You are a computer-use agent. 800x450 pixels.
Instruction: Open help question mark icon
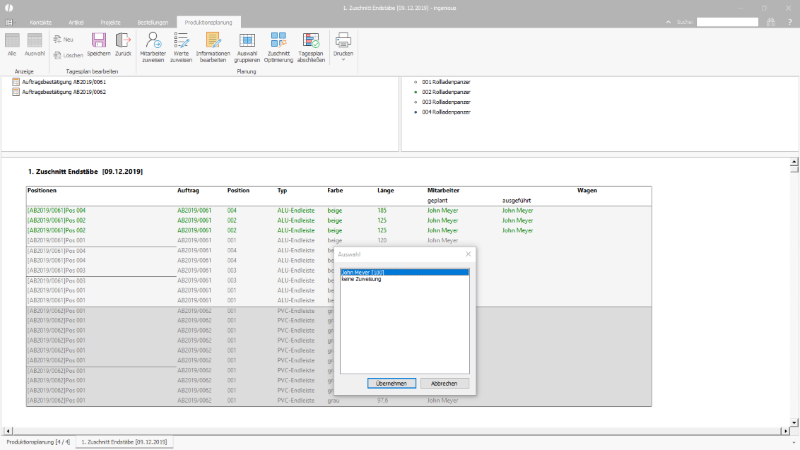(x=789, y=22)
